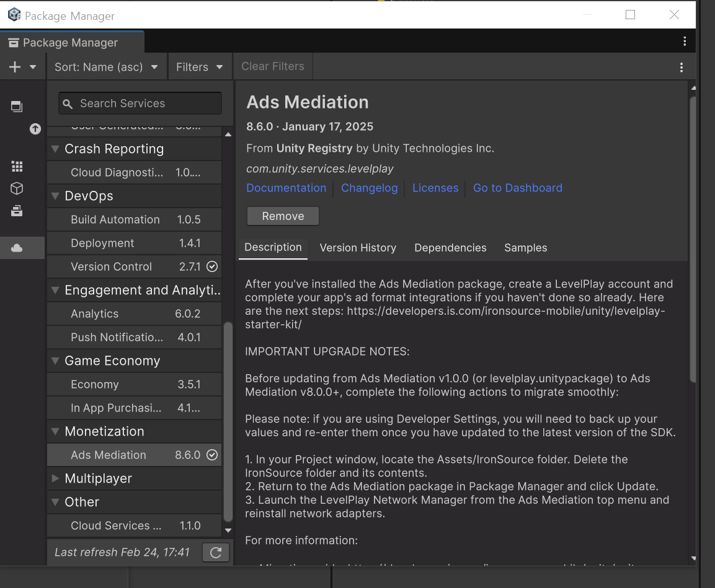Screen dimensions: 715x588
Task: Select the Package Manager window tab
Action: click(x=72, y=42)
